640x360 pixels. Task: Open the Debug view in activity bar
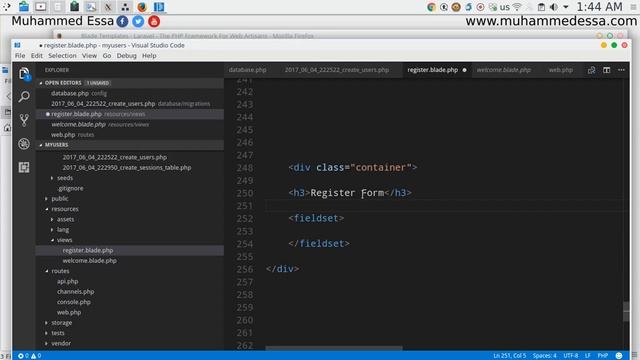click(x=24, y=144)
